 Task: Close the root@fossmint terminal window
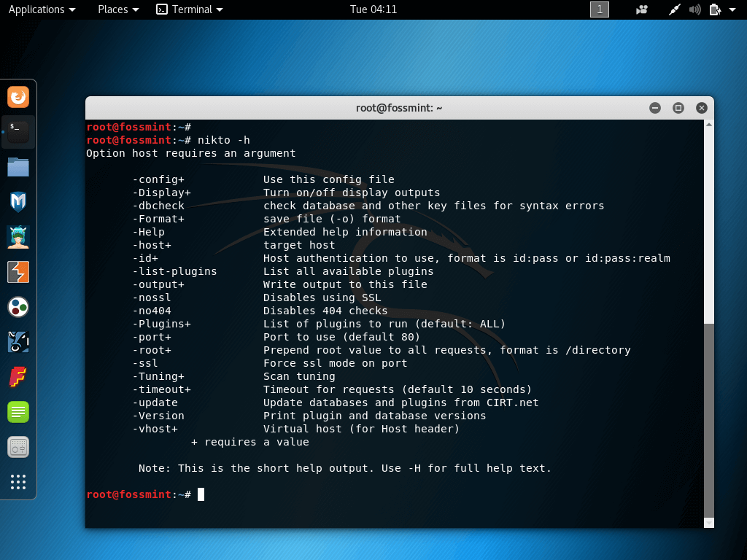[701, 108]
